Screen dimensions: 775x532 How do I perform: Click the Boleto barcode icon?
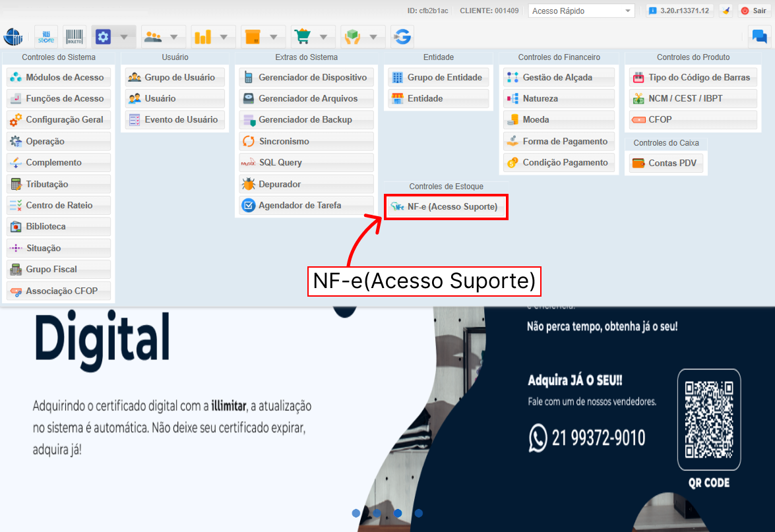pos(75,37)
